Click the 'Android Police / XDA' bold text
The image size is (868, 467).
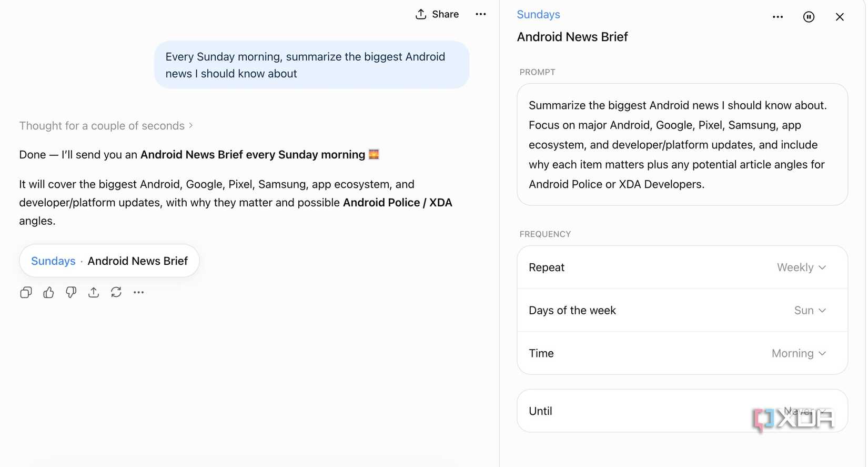click(398, 203)
